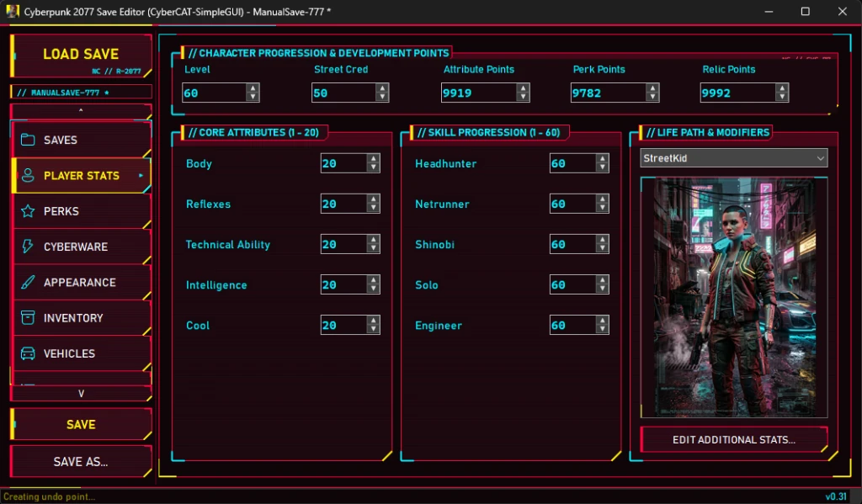Decrease Attribute Points with down arrow
The width and height of the screenshot is (862, 504).
(x=523, y=98)
